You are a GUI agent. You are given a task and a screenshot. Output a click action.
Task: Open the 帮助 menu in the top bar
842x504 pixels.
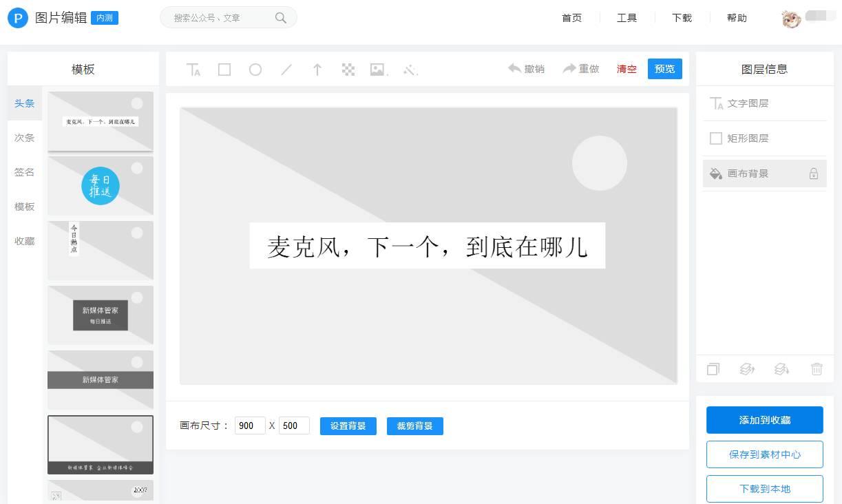736,18
